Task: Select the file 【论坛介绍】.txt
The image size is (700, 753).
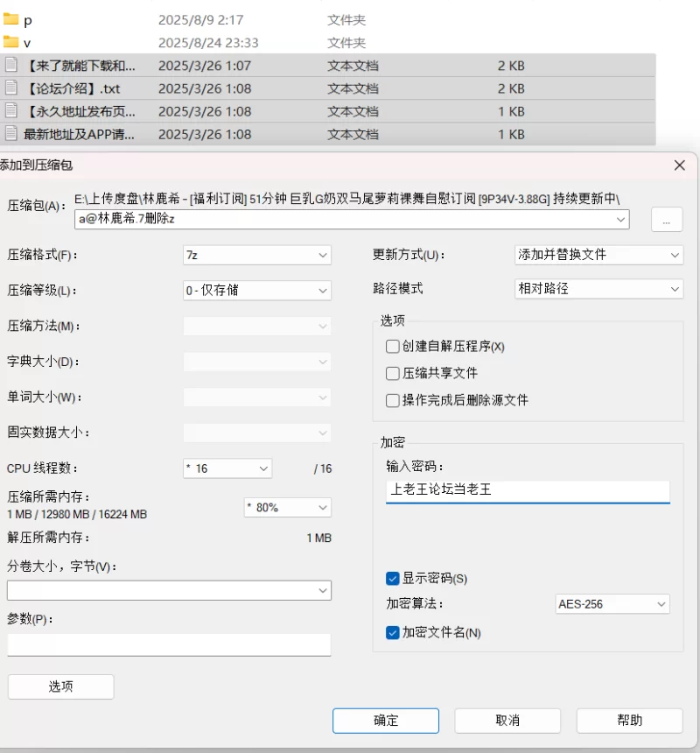Action: pos(328,88)
